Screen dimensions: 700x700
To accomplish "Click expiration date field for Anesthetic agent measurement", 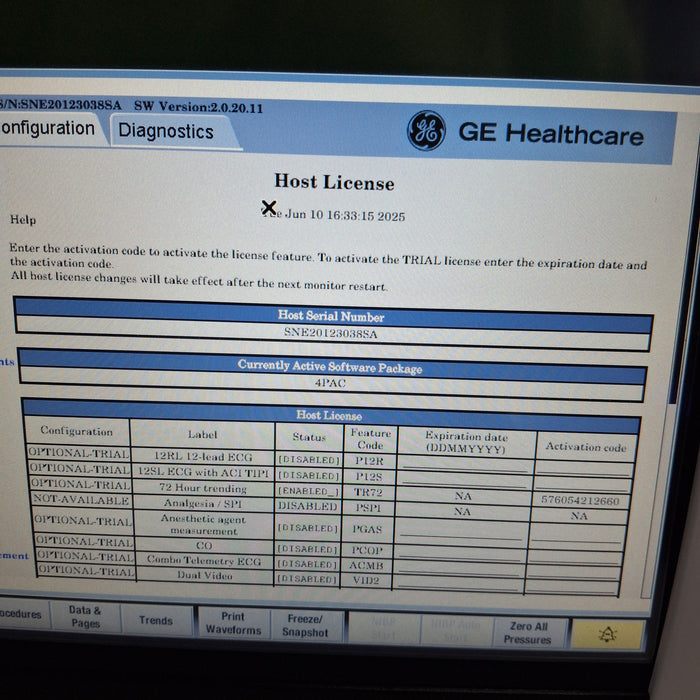I will (461, 532).
